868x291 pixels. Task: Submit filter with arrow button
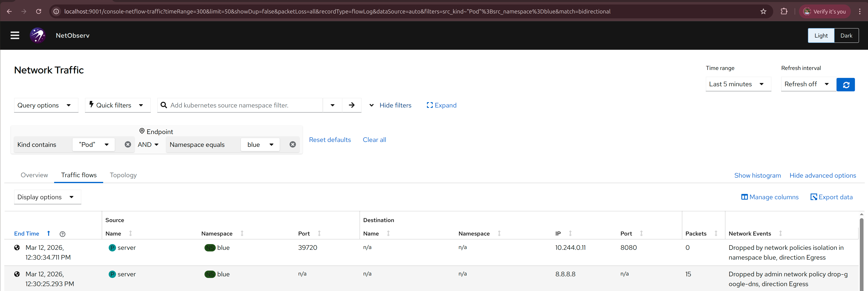coord(351,105)
